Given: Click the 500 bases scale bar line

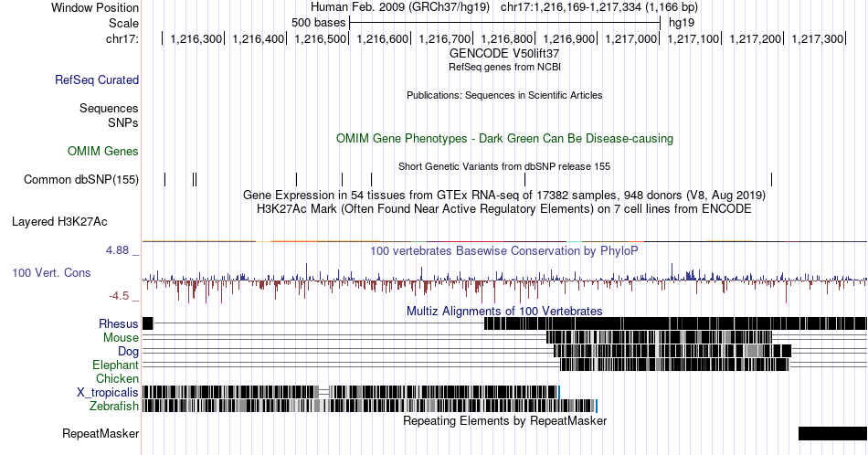Looking at the screenshot, I should (x=505, y=23).
